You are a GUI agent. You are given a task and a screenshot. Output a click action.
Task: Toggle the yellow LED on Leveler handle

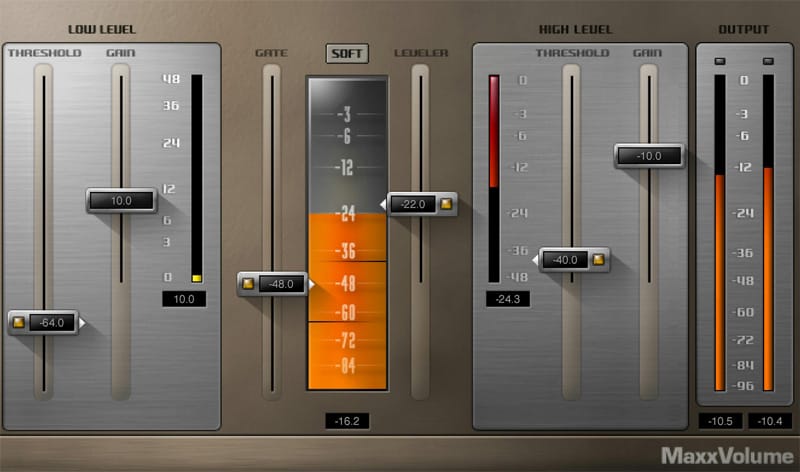point(446,204)
